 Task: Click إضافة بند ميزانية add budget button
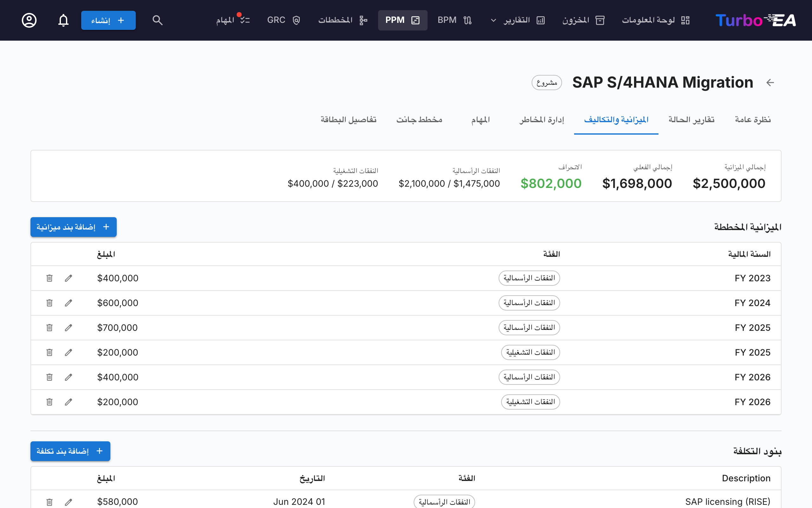click(x=74, y=227)
